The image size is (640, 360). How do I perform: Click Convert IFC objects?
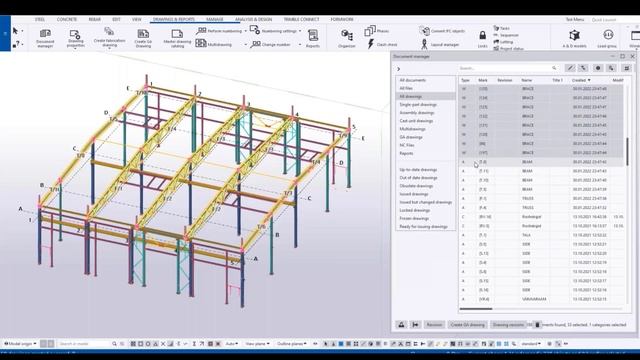click(442, 31)
